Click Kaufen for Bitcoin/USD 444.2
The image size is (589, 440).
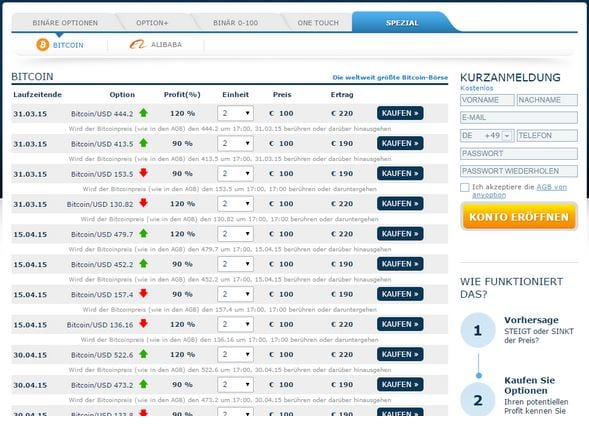pyautogui.click(x=400, y=113)
